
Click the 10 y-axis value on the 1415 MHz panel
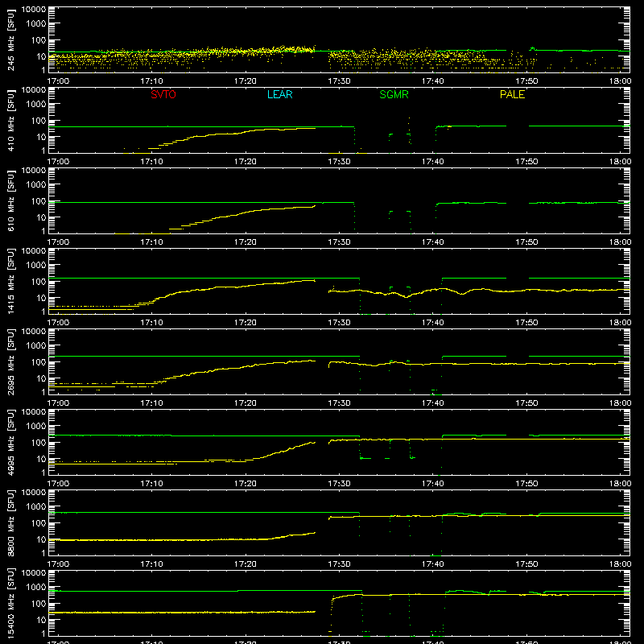pyautogui.click(x=41, y=298)
